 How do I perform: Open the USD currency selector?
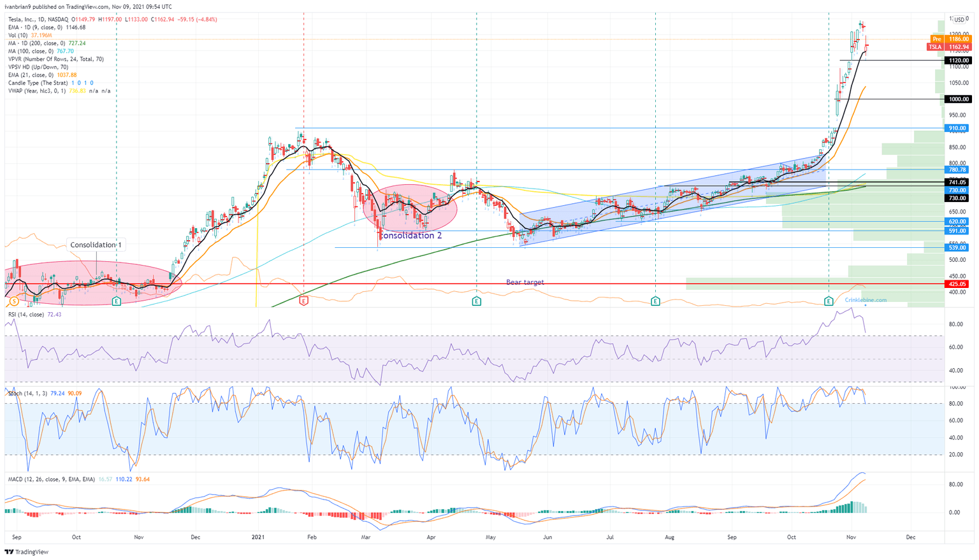[x=959, y=20]
